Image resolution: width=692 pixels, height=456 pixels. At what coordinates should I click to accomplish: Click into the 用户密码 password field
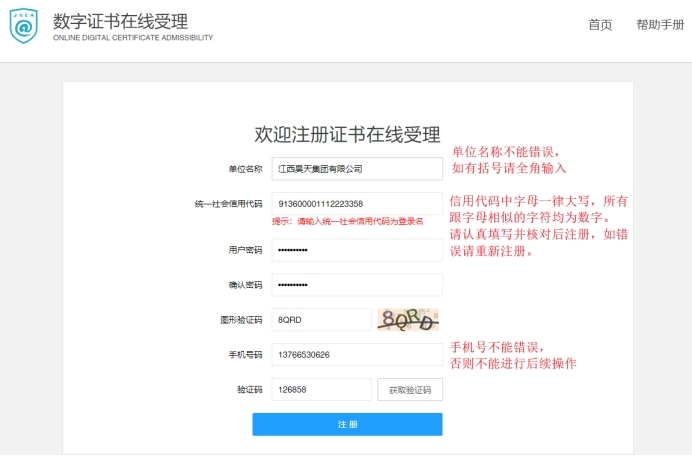(x=356, y=250)
